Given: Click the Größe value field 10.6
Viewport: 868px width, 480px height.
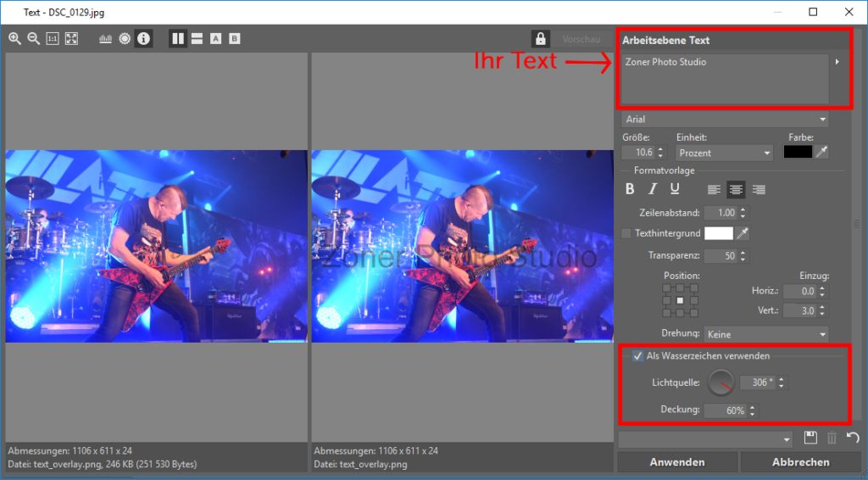Looking at the screenshot, I should click(639, 153).
